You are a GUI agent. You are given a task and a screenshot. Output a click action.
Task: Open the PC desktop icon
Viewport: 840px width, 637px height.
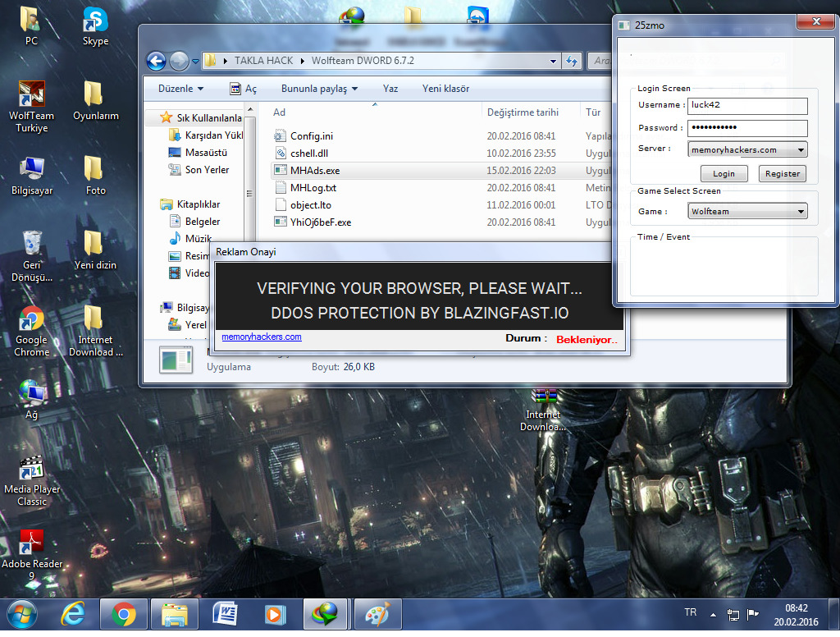click(31, 25)
